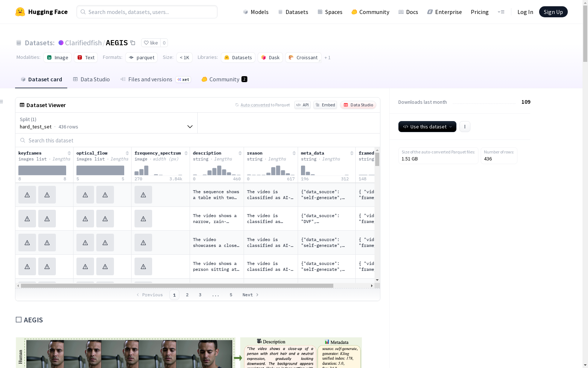This screenshot has width=588, height=368.
Task: Select the Croissant library tag
Action: tap(303, 57)
